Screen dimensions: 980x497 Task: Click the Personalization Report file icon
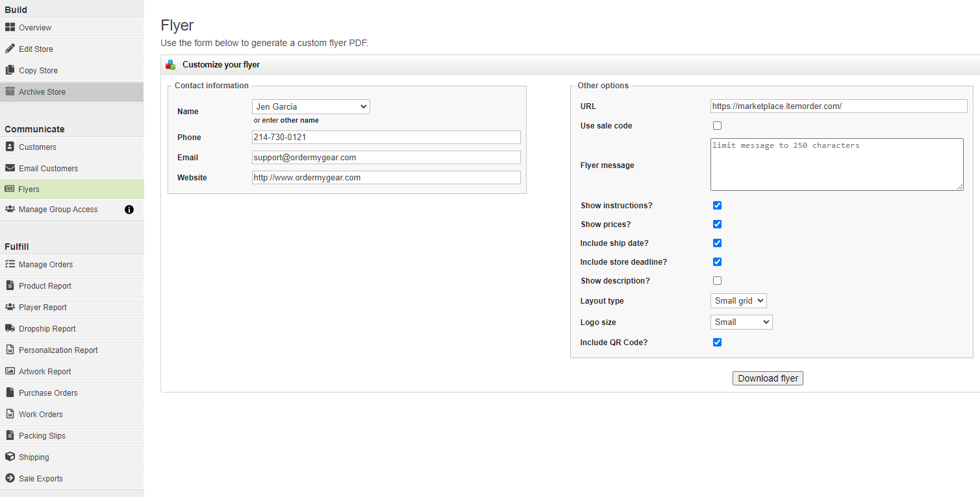10,350
